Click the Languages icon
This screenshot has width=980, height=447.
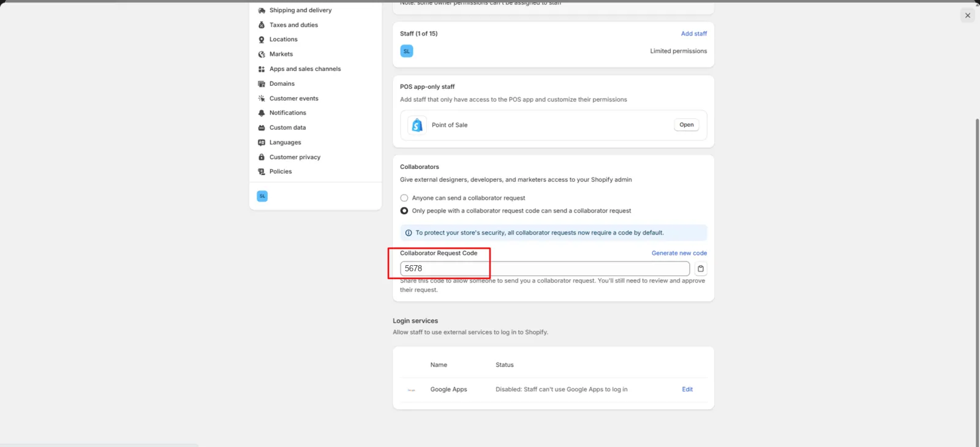(x=262, y=143)
